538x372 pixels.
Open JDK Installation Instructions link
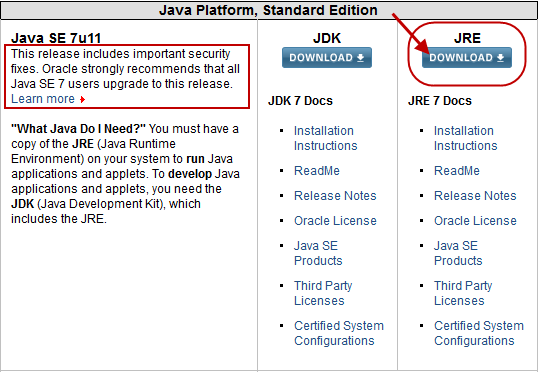coord(326,138)
